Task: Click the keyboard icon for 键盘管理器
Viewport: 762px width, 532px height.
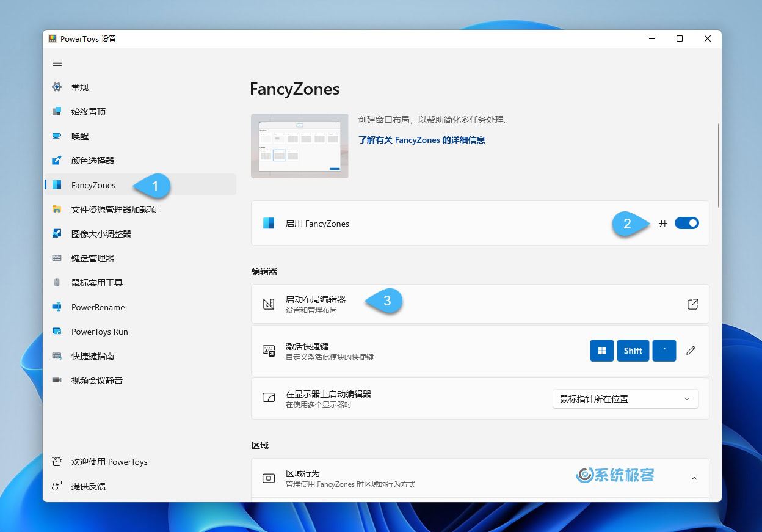Action: click(57, 258)
